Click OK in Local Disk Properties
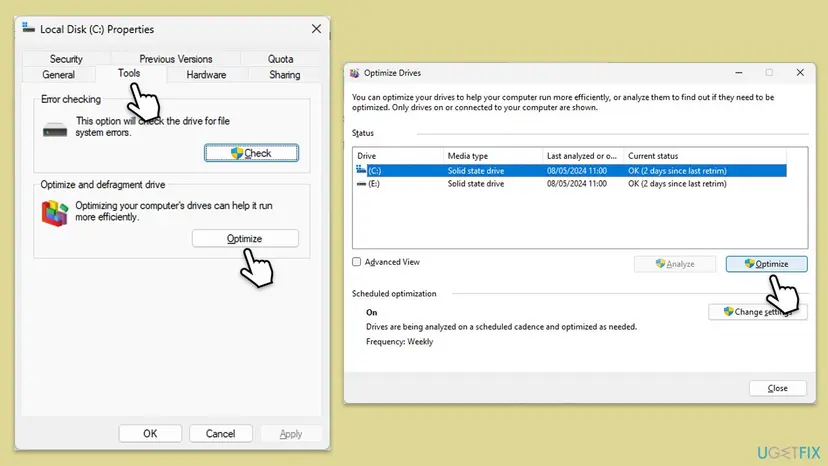Image resolution: width=828 pixels, height=466 pixels. click(150, 433)
